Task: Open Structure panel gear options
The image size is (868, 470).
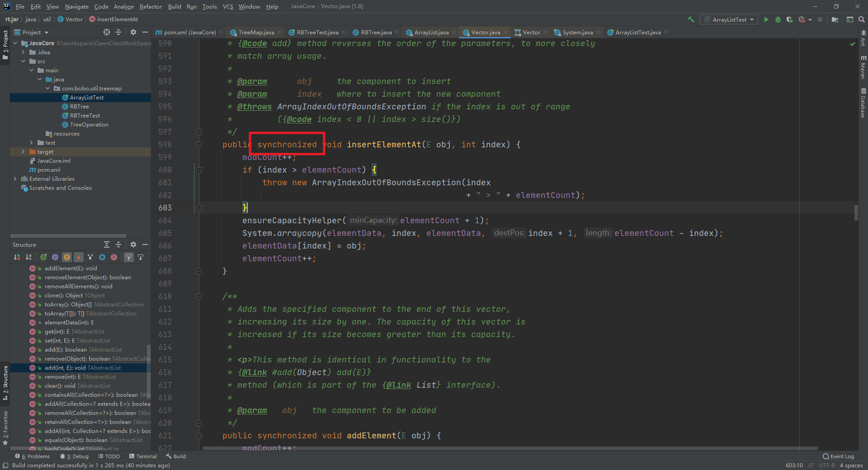Action: 133,244
